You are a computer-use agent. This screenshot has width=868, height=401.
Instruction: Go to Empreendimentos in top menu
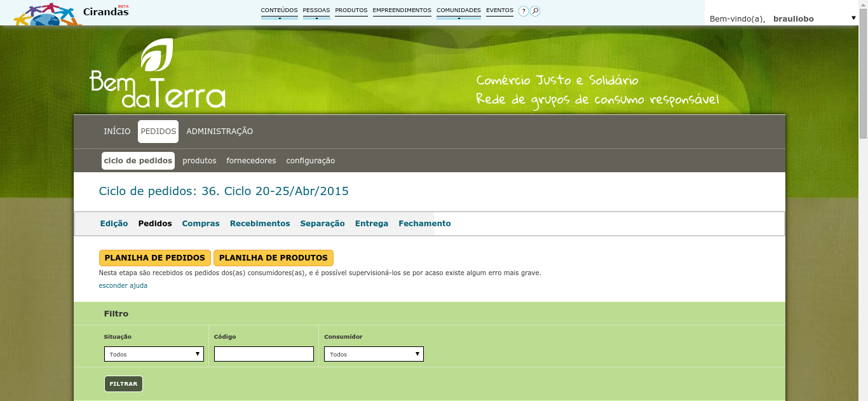402,10
